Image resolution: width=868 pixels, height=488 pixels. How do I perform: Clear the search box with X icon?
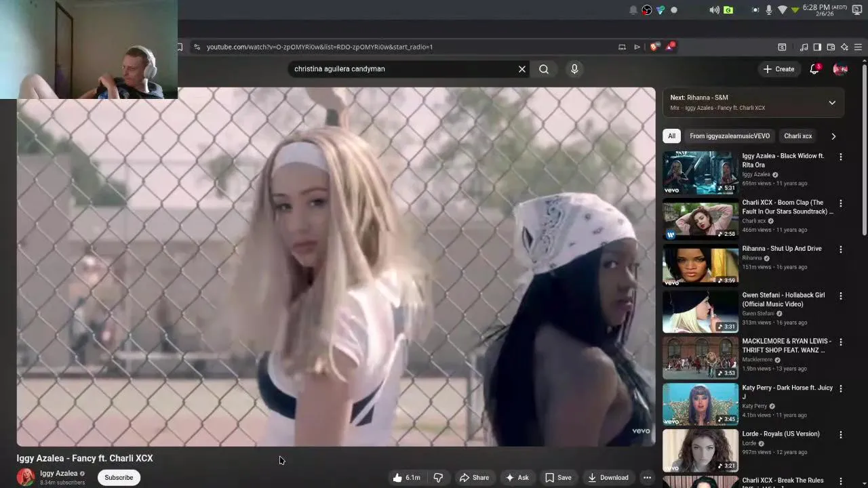pyautogui.click(x=522, y=69)
